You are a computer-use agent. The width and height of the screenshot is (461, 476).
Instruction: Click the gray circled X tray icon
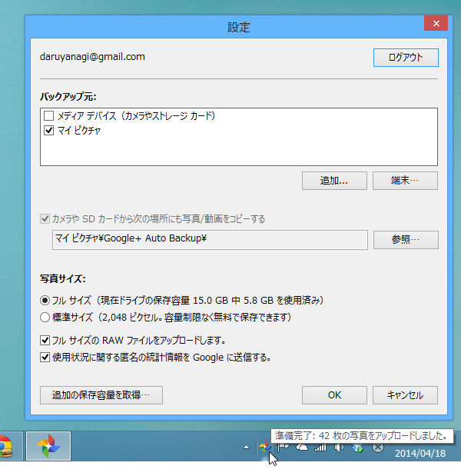[378, 447]
